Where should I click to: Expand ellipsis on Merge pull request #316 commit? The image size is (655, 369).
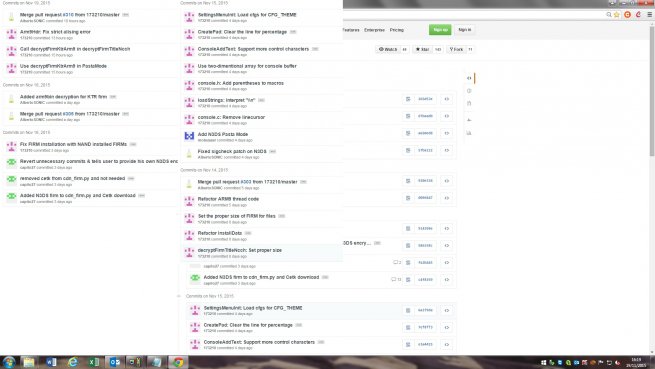[125, 15]
